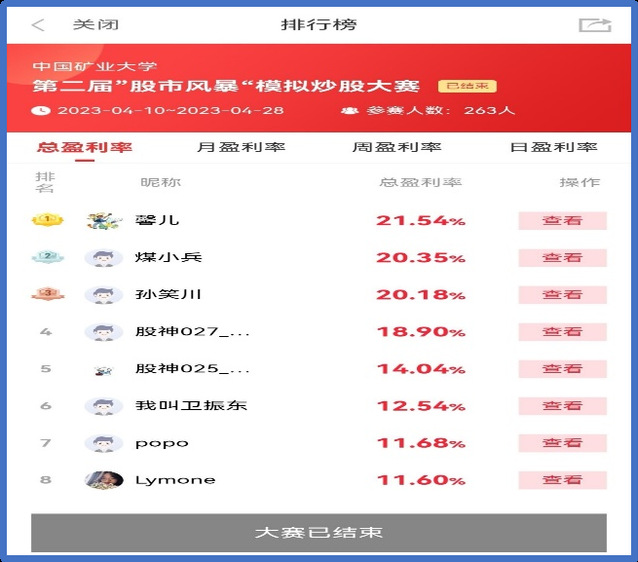This screenshot has width=638, height=562.
Task: Select the 总盈利率 tab
Action: tap(85, 147)
